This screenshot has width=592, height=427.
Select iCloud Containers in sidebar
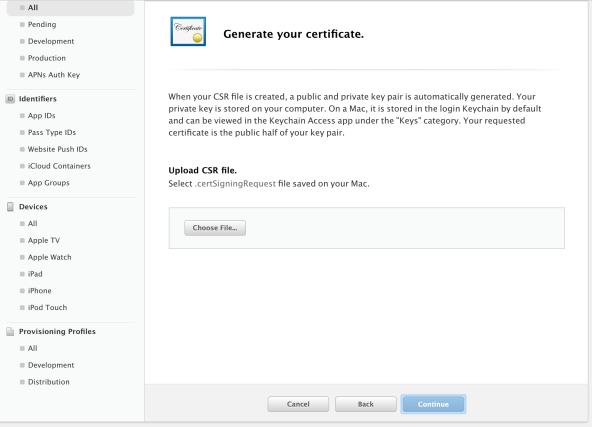click(x=59, y=166)
